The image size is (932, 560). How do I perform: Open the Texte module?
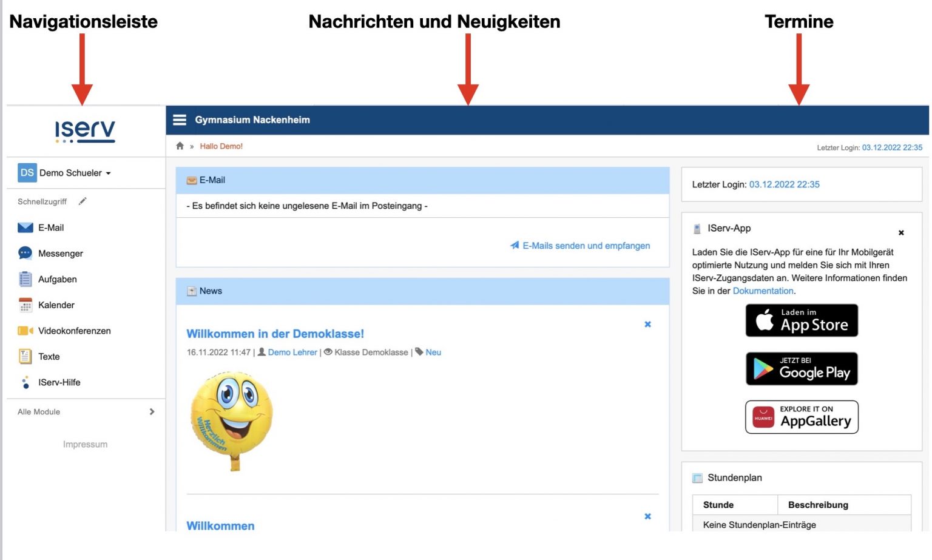pyautogui.click(x=49, y=357)
